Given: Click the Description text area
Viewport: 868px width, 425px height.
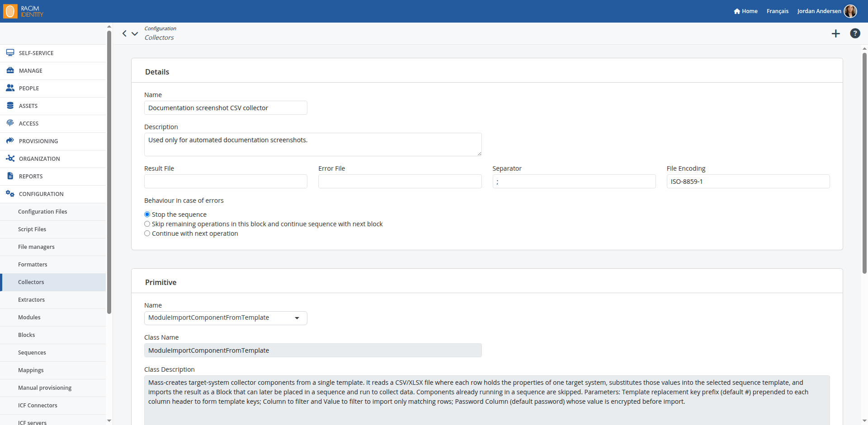Looking at the screenshot, I should point(313,145).
